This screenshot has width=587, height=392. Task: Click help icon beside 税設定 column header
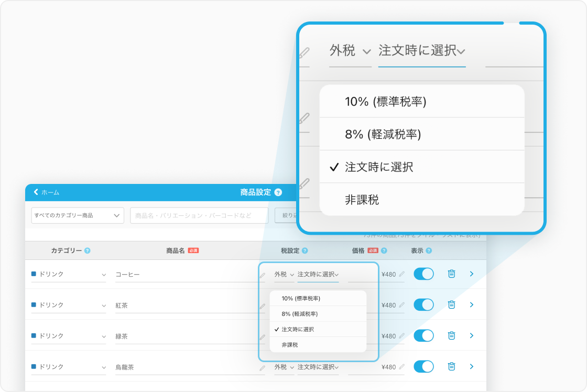click(305, 251)
